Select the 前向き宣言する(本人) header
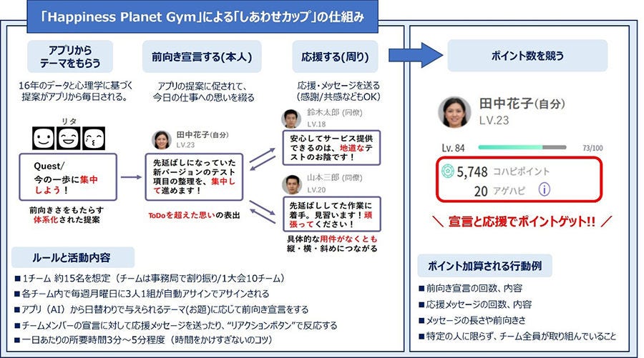 click(202, 56)
